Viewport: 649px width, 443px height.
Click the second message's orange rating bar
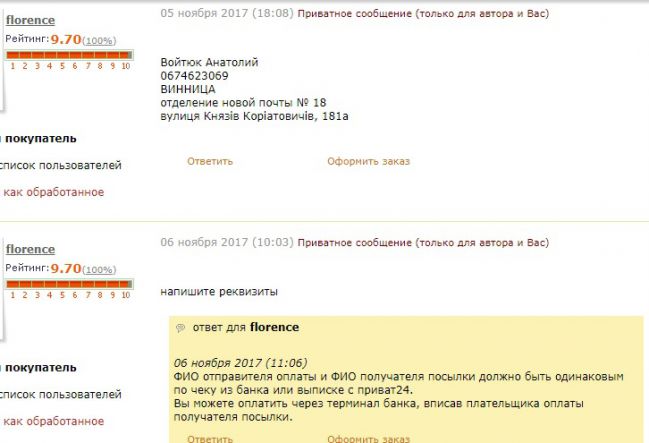pyautogui.click(x=70, y=284)
